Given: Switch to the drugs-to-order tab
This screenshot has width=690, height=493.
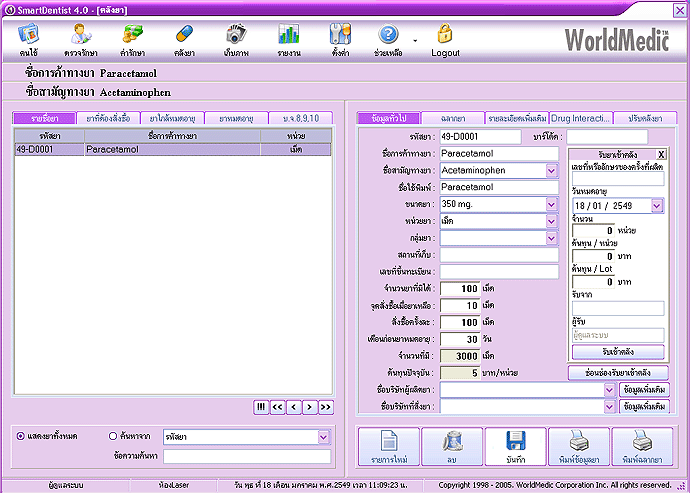Looking at the screenshot, I should pos(108,118).
